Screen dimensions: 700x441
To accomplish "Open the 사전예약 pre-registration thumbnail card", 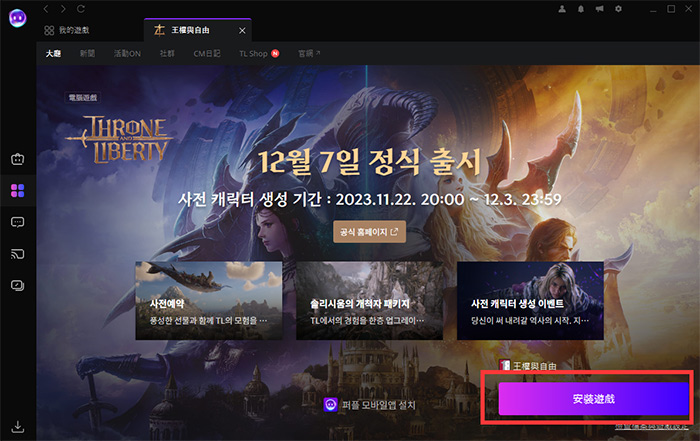I will [x=209, y=299].
